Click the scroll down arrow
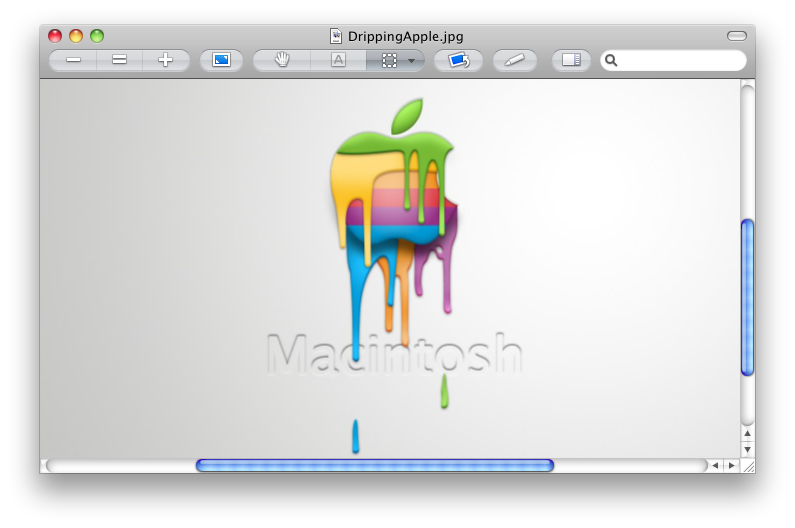Viewport: 795px width, 528px height. coord(747,449)
